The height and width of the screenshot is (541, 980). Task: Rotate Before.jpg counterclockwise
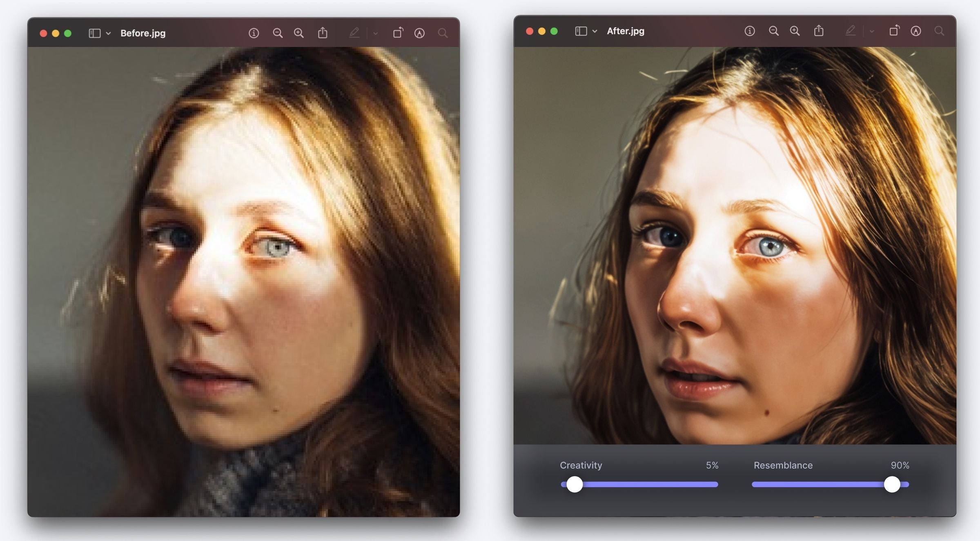399,33
